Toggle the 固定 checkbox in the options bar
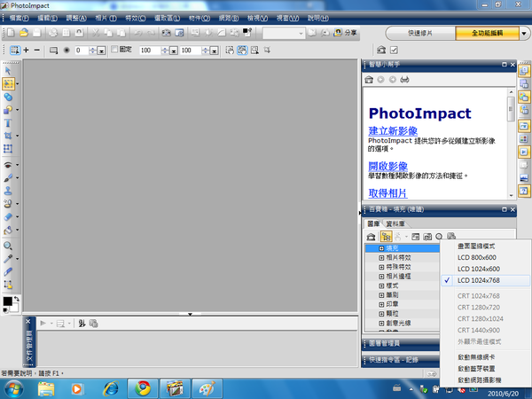 coord(114,50)
